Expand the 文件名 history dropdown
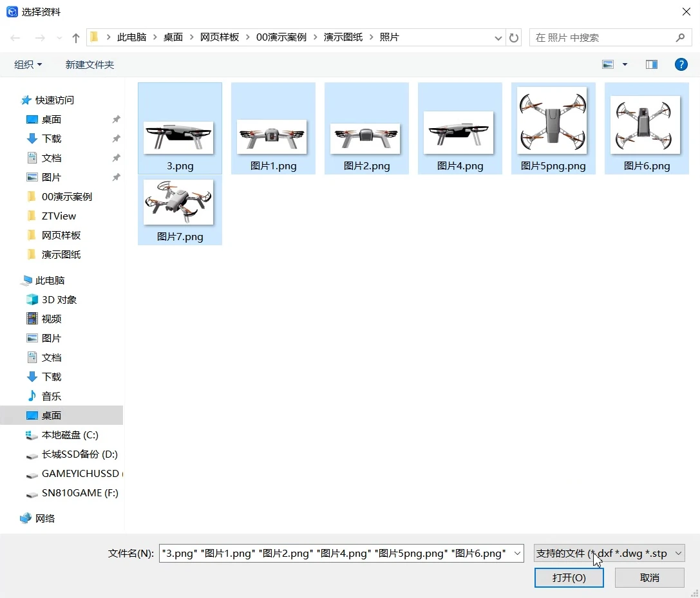The width and height of the screenshot is (700, 598). (517, 554)
